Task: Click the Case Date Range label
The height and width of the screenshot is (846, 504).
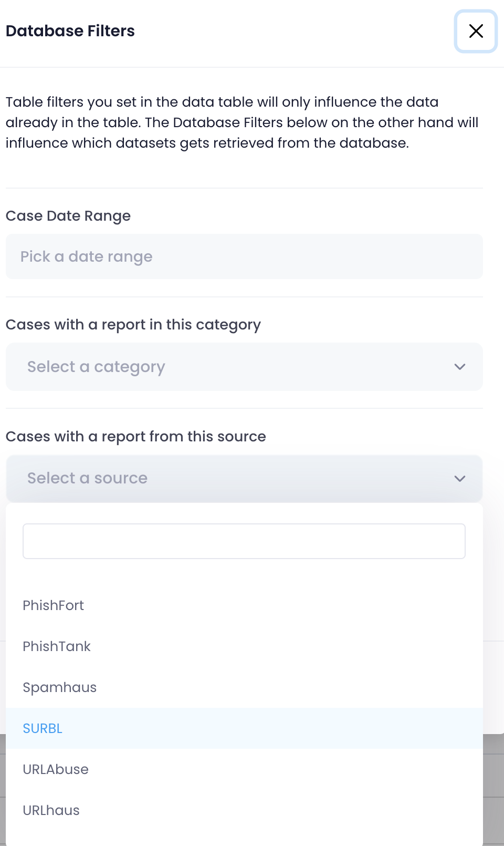Action: pyautogui.click(x=68, y=216)
